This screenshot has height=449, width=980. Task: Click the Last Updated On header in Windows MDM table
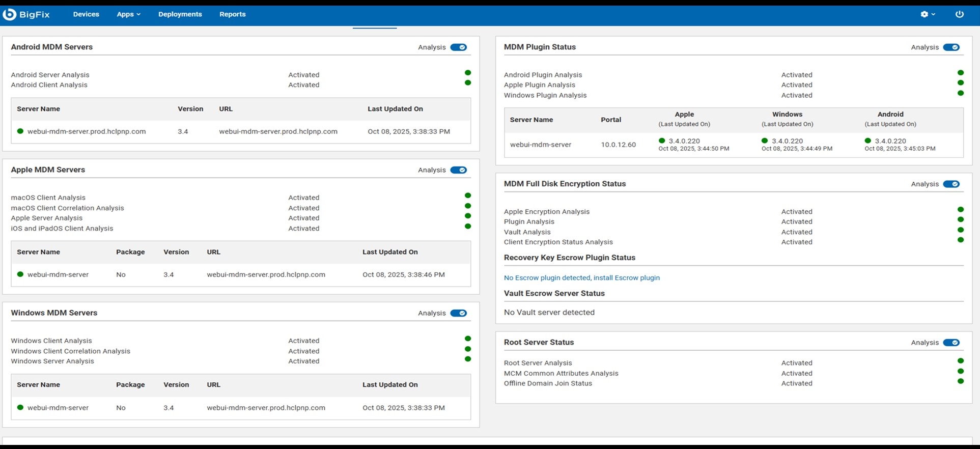click(390, 385)
